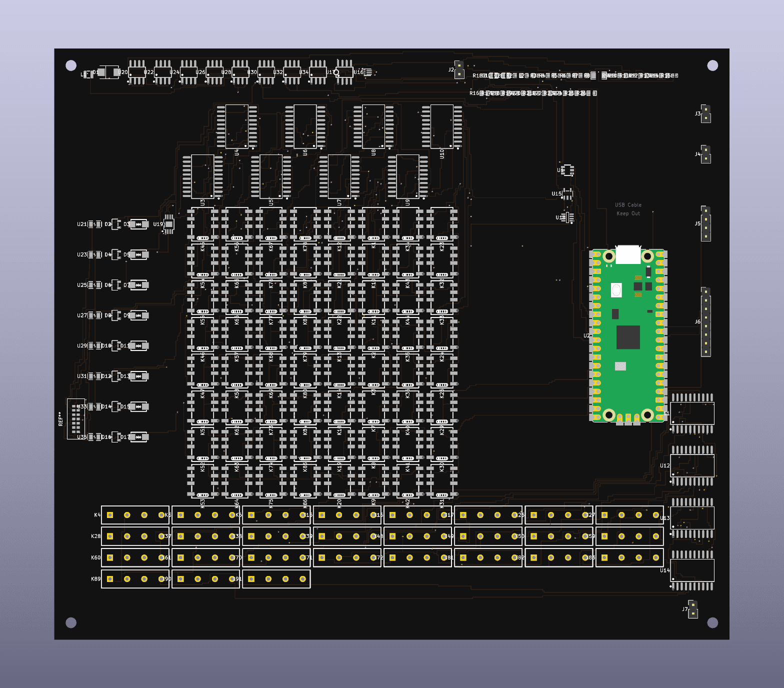Click the J3 pin header connector
Image resolution: width=784 pixels, height=688 pixels.
coord(706,113)
